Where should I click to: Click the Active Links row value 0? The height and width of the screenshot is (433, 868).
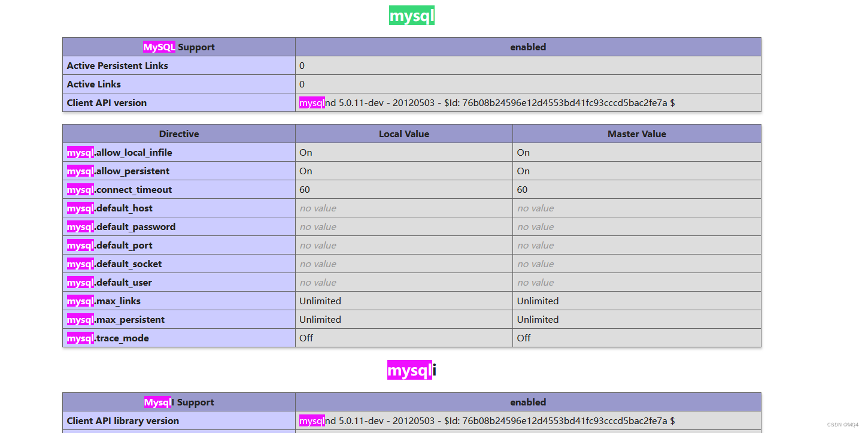pos(302,84)
